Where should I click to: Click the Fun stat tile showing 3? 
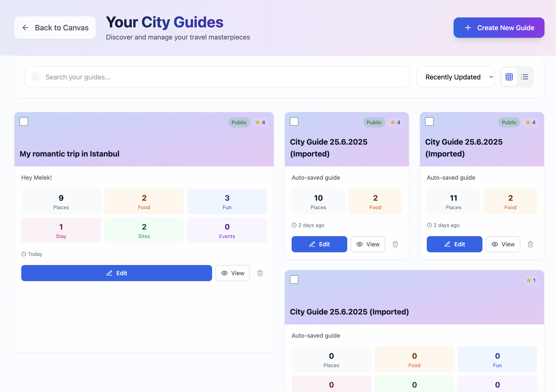(x=227, y=201)
